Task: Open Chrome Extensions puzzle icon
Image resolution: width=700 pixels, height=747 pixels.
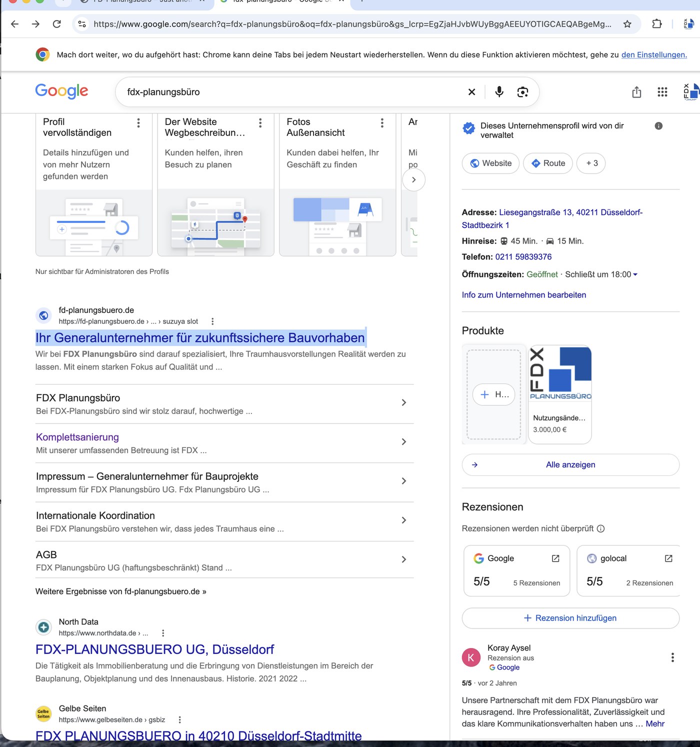Action: (x=657, y=24)
